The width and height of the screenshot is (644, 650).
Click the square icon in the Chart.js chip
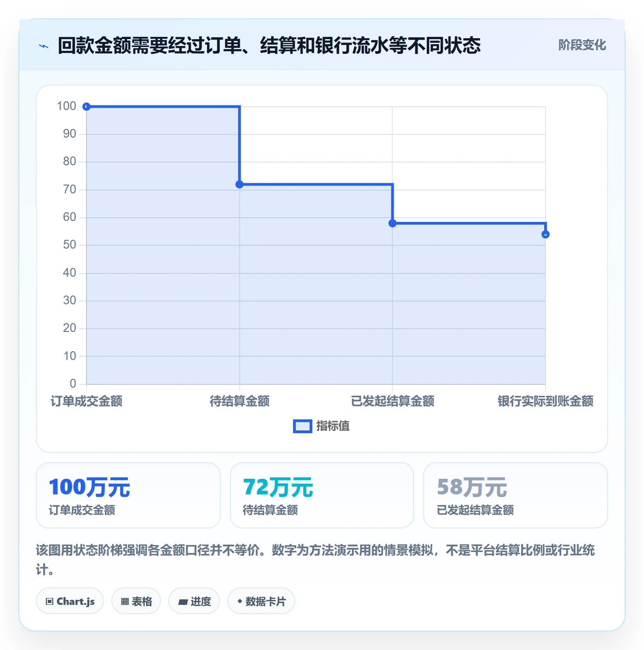pyautogui.click(x=50, y=602)
